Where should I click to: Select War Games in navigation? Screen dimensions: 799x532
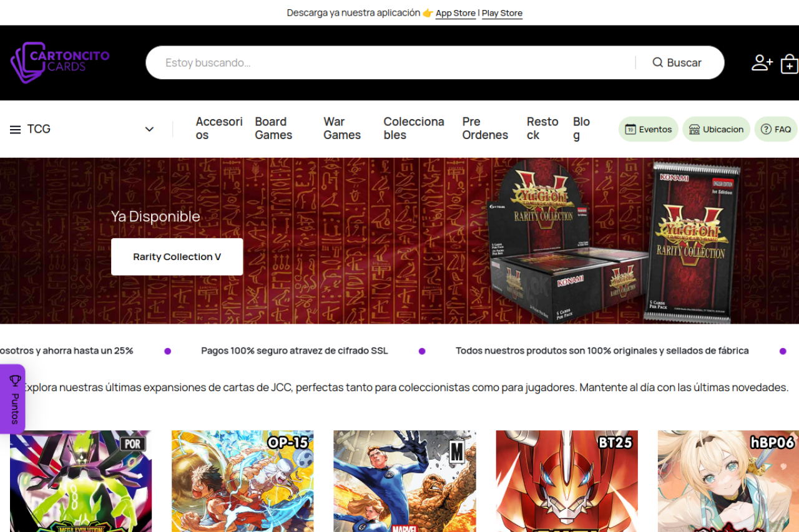(x=342, y=128)
